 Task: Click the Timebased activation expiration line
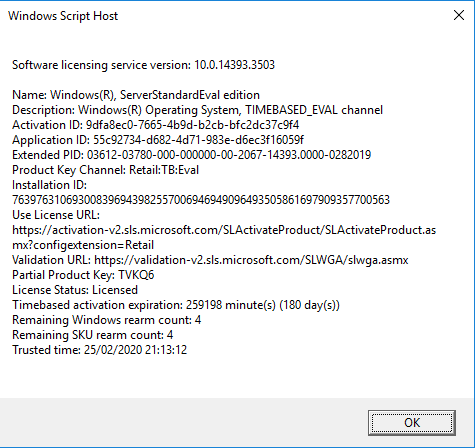tap(176, 305)
